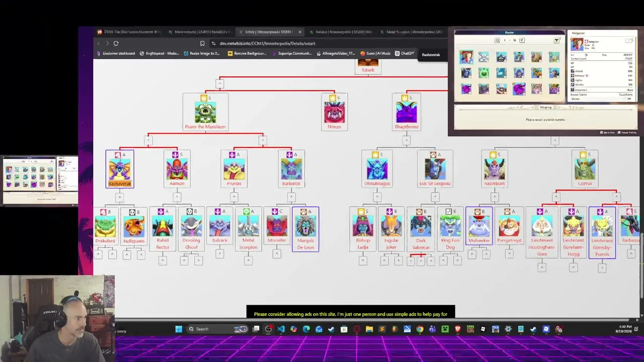
Task: Collapse the tree node under Evil Sir Leopold
Action: click(435, 197)
